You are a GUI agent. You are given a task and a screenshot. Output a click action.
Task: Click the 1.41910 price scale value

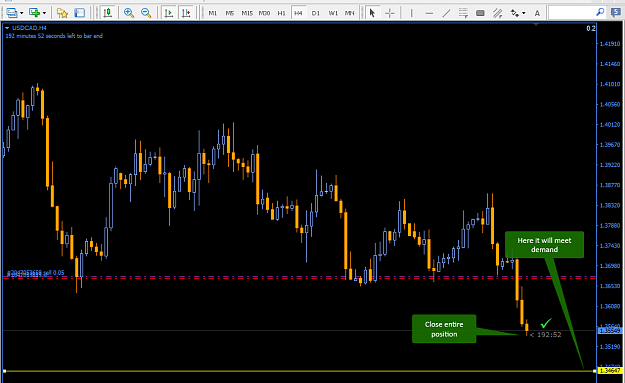610,43
